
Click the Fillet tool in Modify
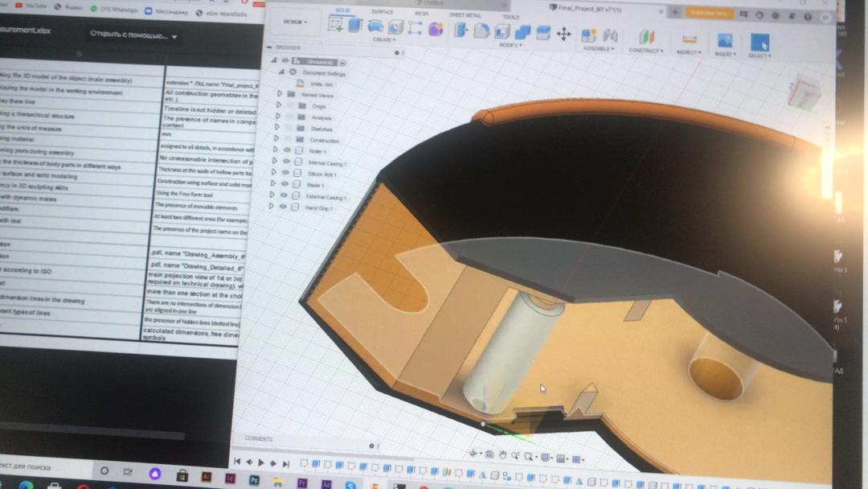point(481,31)
